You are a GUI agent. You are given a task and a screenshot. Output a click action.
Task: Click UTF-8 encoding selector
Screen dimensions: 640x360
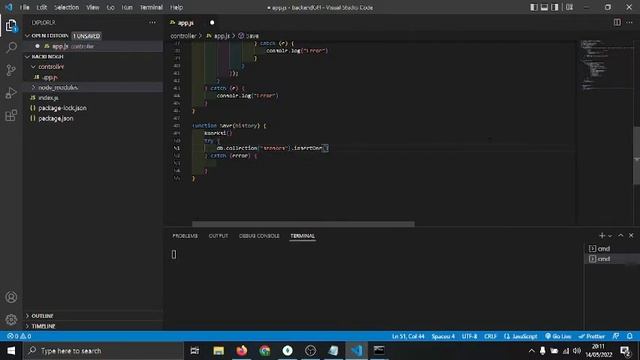[x=469, y=336]
